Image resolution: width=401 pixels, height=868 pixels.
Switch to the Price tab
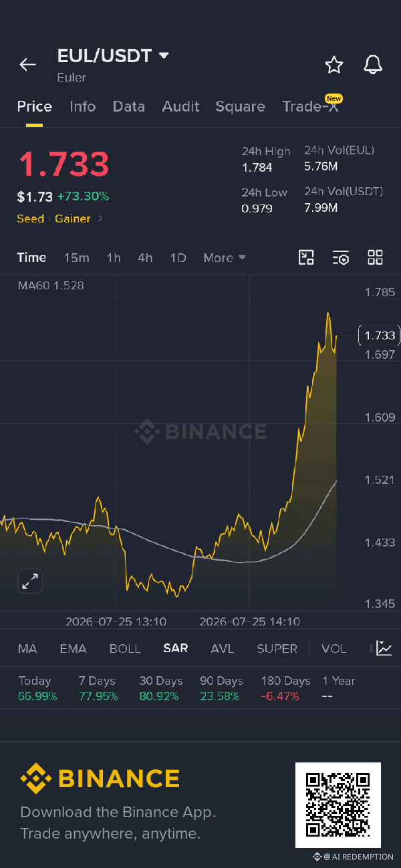pos(35,106)
